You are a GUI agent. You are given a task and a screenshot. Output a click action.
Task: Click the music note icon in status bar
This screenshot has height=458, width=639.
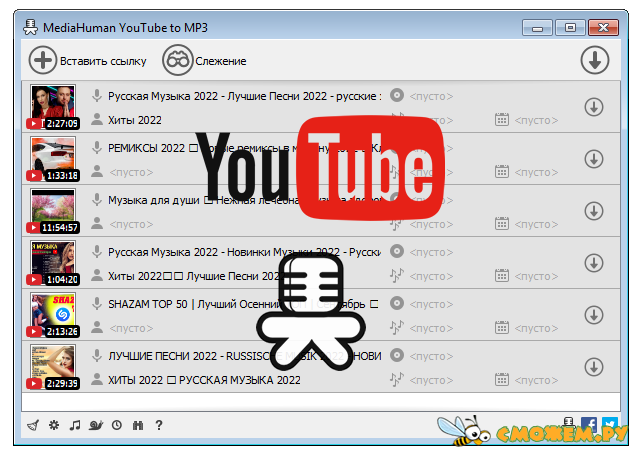pyautogui.click(x=75, y=425)
